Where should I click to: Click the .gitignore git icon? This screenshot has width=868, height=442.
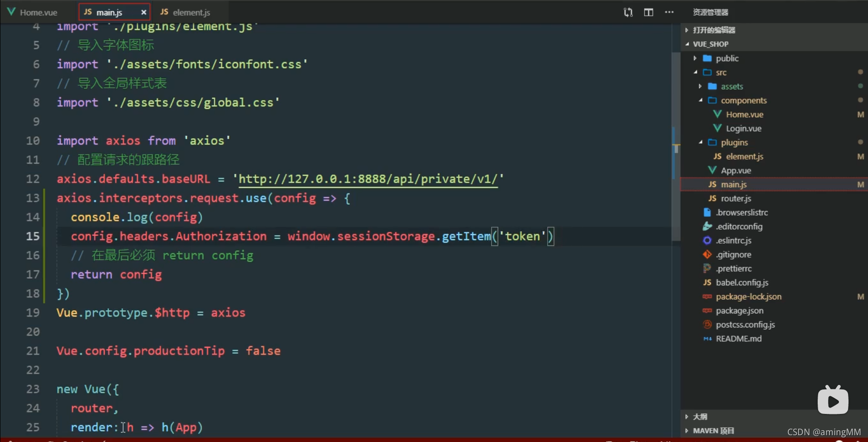click(x=707, y=255)
